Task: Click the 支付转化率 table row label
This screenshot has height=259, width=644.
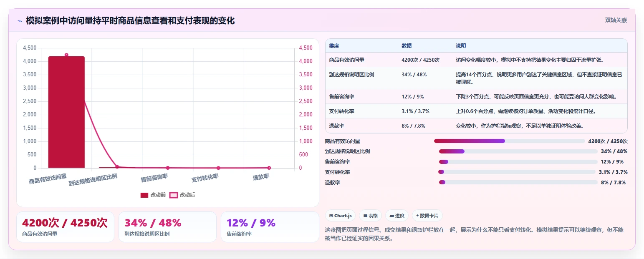Action: (341, 111)
